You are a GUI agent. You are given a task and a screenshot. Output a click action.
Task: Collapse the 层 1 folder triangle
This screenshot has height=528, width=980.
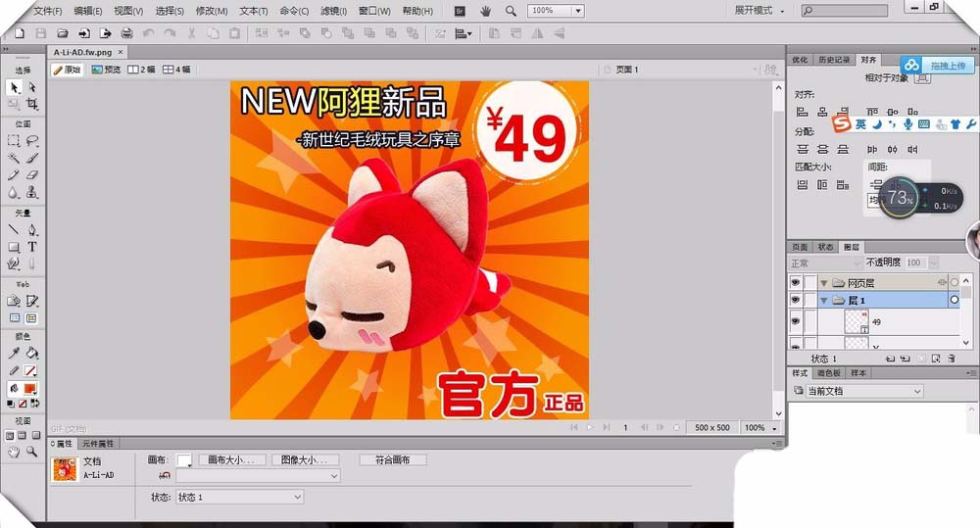point(824,301)
